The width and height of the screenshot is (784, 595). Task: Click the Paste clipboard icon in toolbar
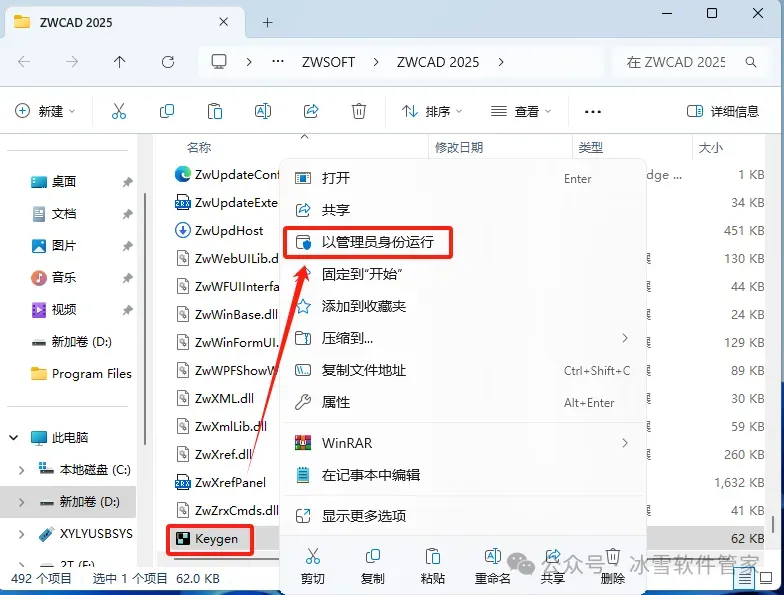(x=214, y=111)
